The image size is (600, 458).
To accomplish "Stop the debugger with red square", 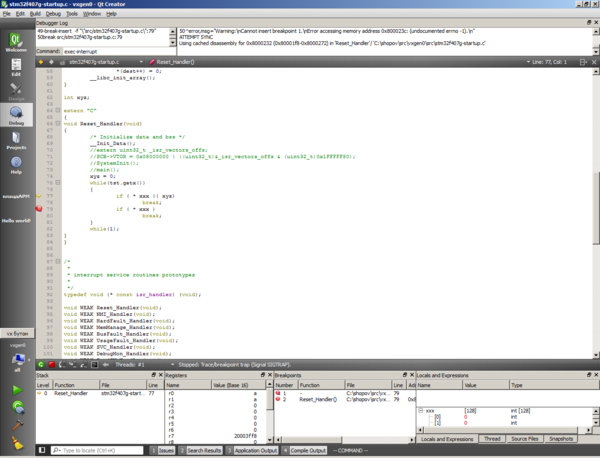I will coord(52,365).
